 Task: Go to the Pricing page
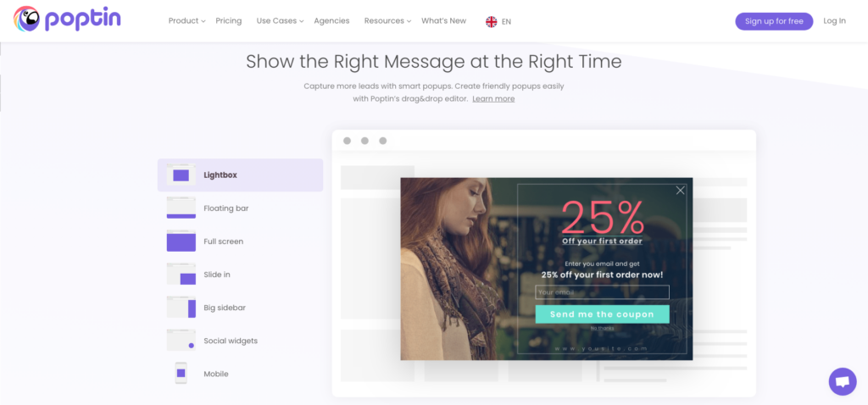(x=229, y=21)
